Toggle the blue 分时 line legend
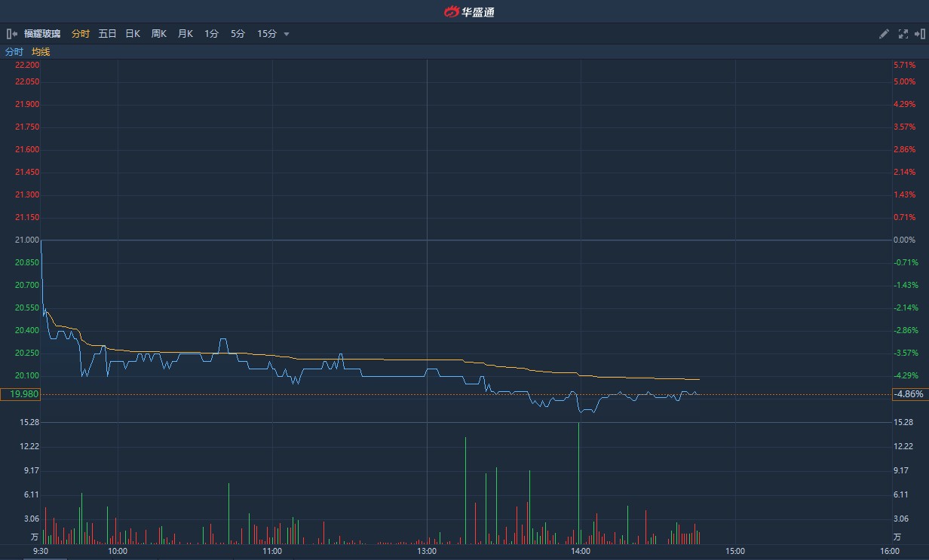Viewport: 929px width, 560px height. pyautogui.click(x=14, y=52)
